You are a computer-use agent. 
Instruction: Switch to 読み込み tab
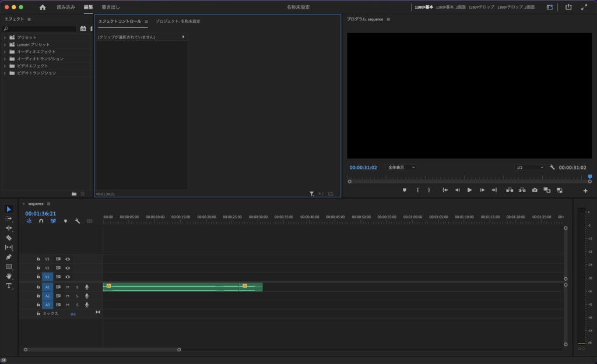(66, 7)
